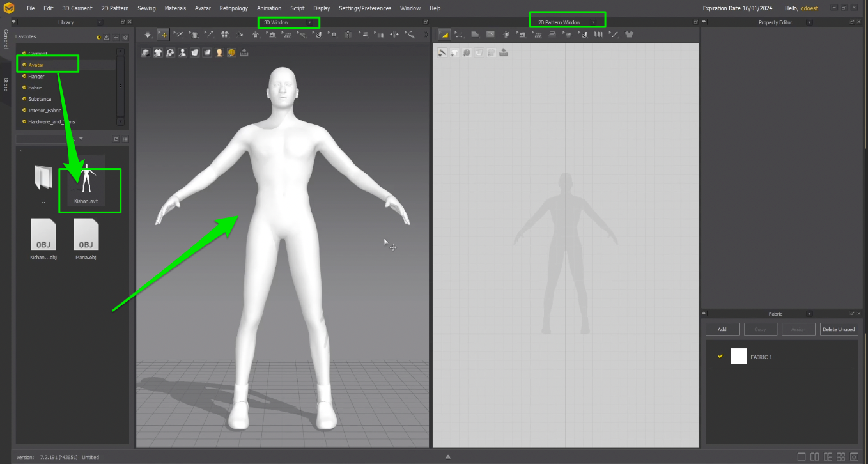Open the head-shaped render style icon in 3D view

tap(219, 52)
